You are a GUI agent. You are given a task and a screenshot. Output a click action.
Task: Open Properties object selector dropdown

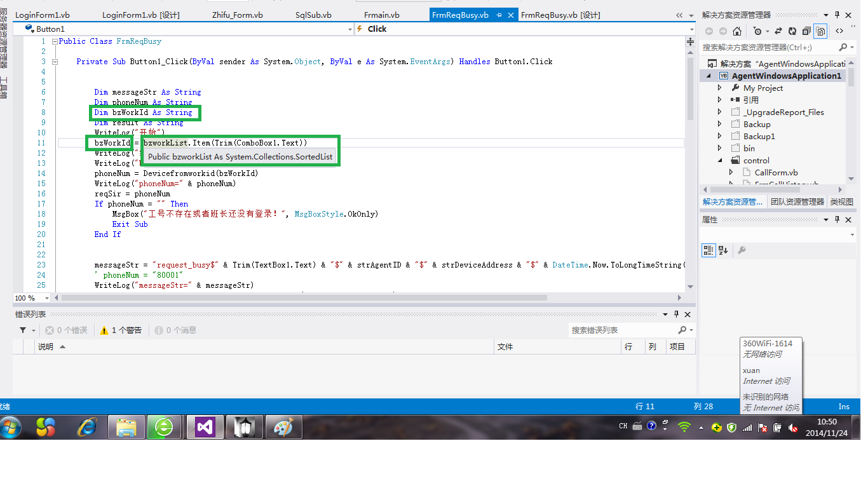pyautogui.click(x=852, y=234)
